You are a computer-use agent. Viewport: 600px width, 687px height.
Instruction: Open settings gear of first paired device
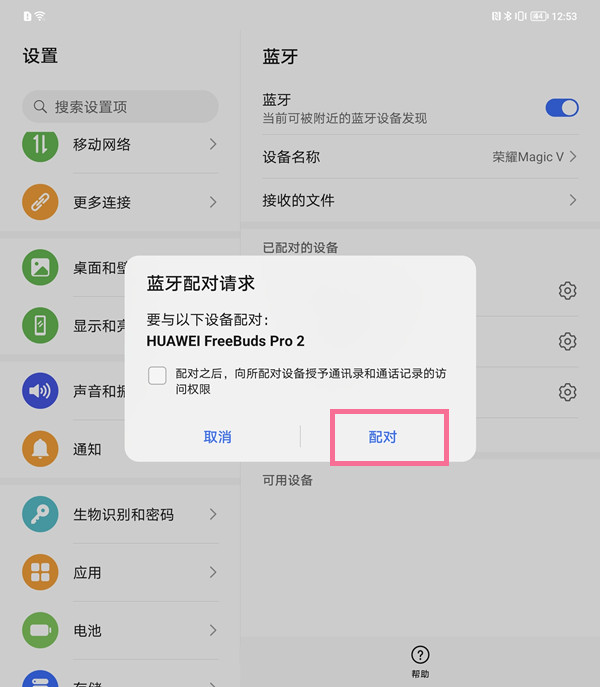click(x=567, y=290)
